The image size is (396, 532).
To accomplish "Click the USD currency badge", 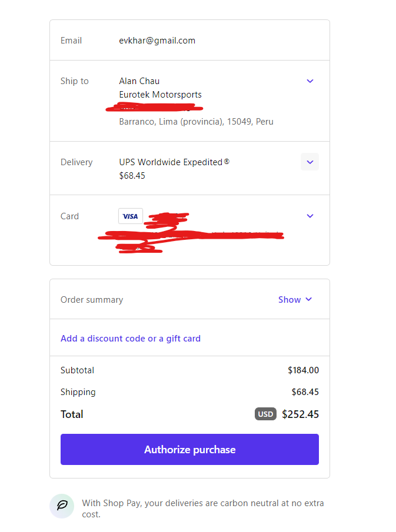I will coord(265,414).
